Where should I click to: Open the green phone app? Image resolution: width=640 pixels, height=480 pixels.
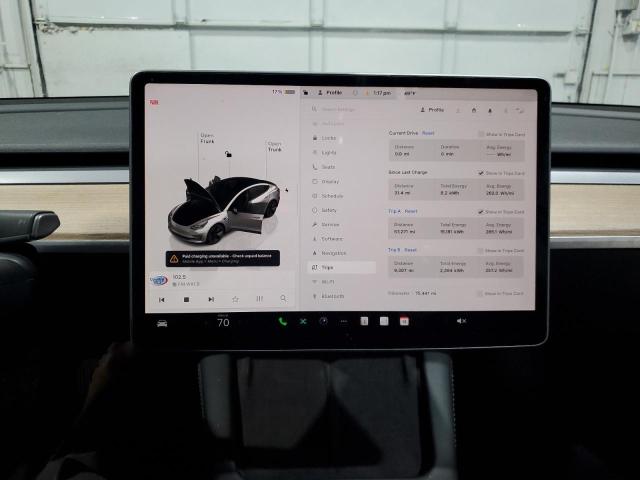click(x=282, y=321)
